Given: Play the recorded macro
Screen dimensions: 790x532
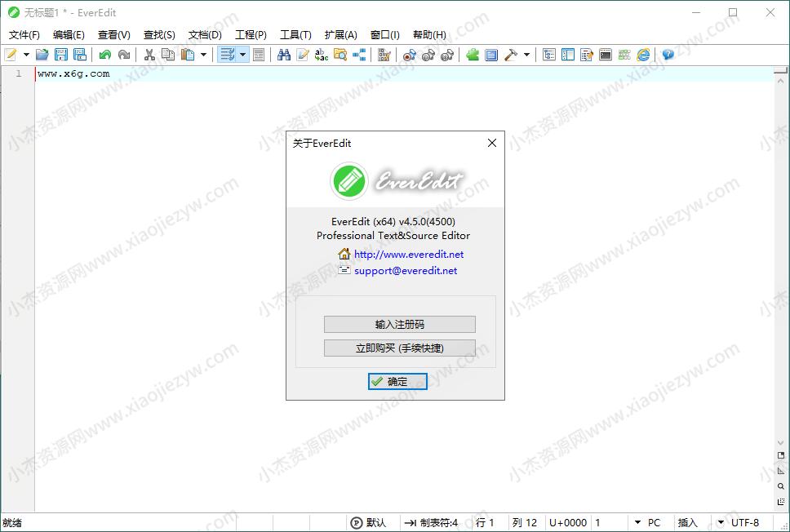Looking at the screenshot, I should pos(428,55).
